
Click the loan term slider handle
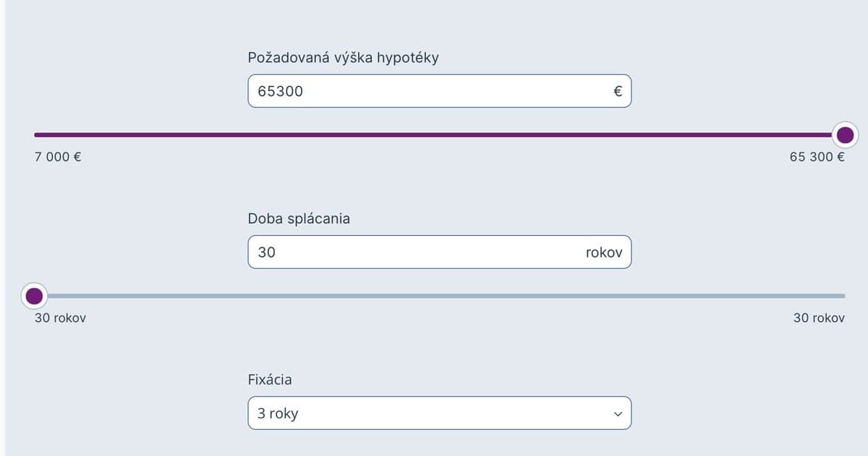tap(35, 295)
